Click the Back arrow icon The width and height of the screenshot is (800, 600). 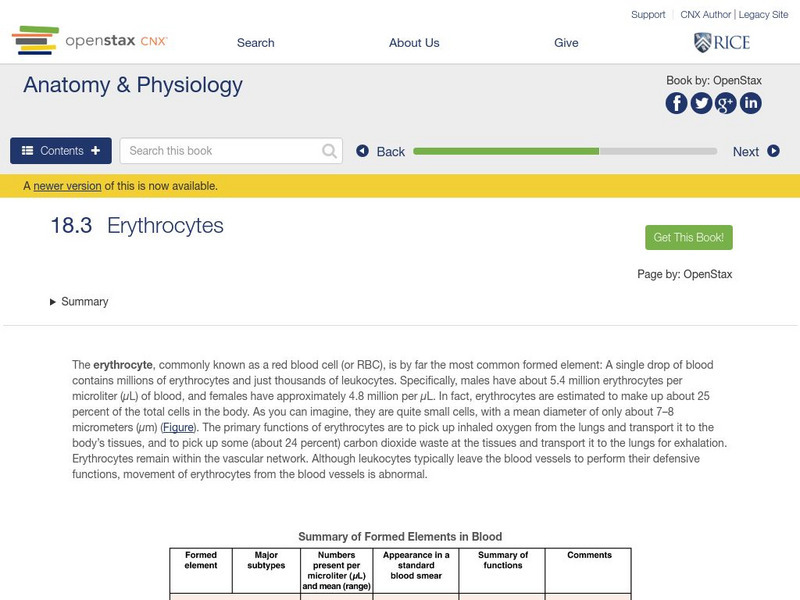pos(363,151)
